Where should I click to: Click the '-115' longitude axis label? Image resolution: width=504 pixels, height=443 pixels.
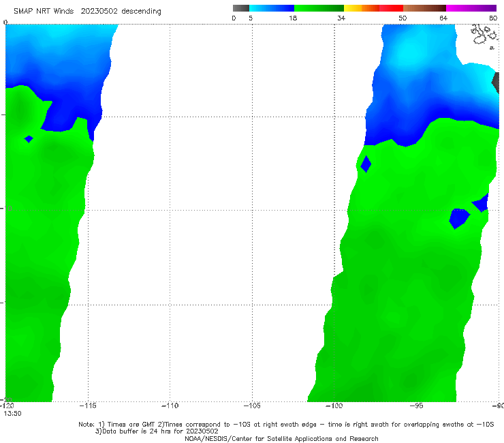tap(88, 406)
